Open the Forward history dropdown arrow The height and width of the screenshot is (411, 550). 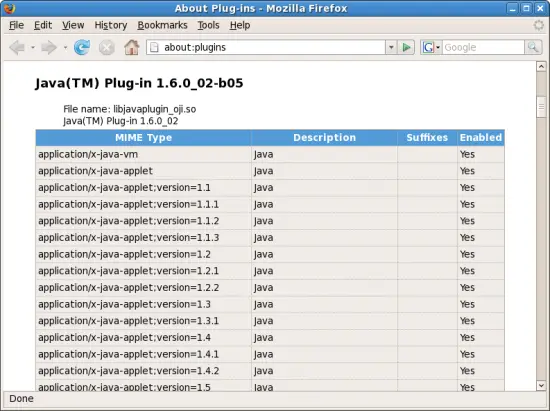click(x=65, y=47)
